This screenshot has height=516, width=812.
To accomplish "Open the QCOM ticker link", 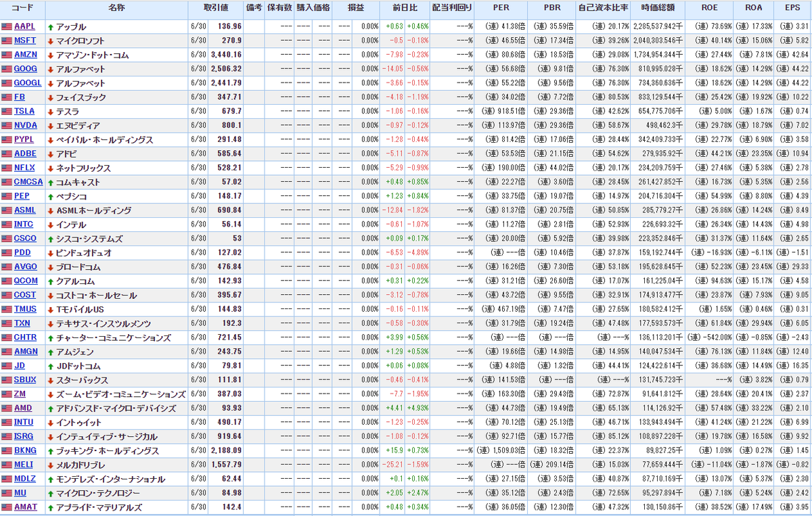I will 26,281.
